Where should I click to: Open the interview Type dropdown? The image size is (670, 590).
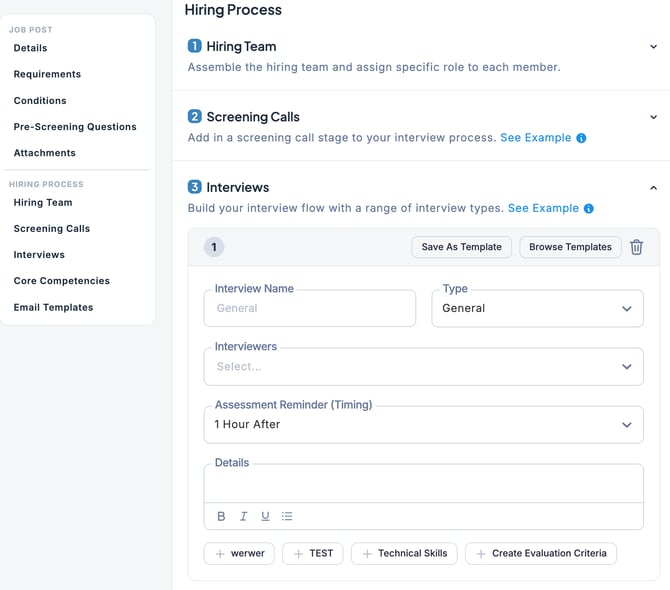[537, 308]
